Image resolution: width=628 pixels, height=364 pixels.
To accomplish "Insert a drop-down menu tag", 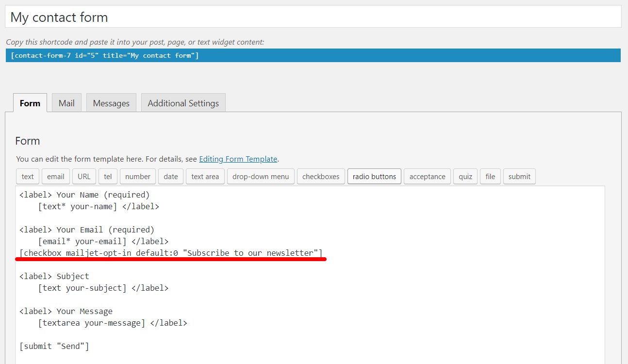I will [260, 177].
